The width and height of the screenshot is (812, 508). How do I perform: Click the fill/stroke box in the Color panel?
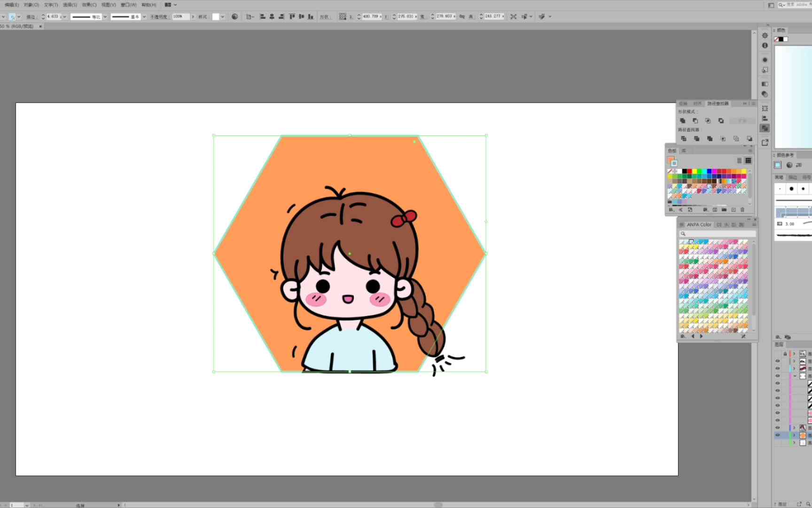[x=781, y=39]
